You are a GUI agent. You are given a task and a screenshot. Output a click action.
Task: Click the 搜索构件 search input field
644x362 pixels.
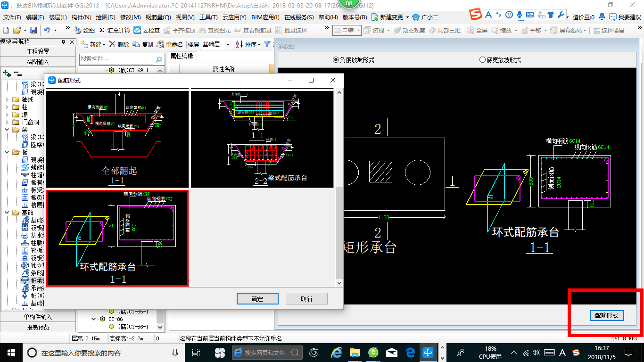116,59
